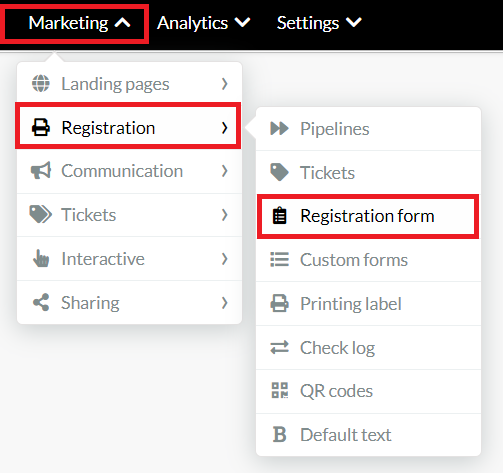Click the arrows icon beside Check log
The width and height of the screenshot is (503, 473).
279,347
